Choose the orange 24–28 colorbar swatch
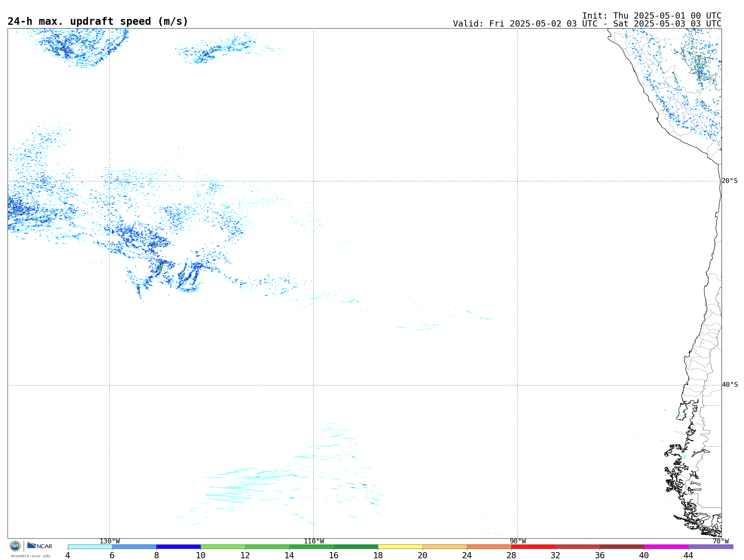This screenshot has width=744, height=560. (x=489, y=547)
